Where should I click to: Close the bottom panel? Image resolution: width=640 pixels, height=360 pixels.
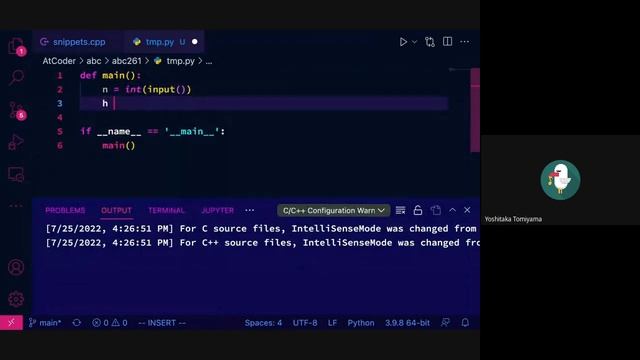click(467, 210)
